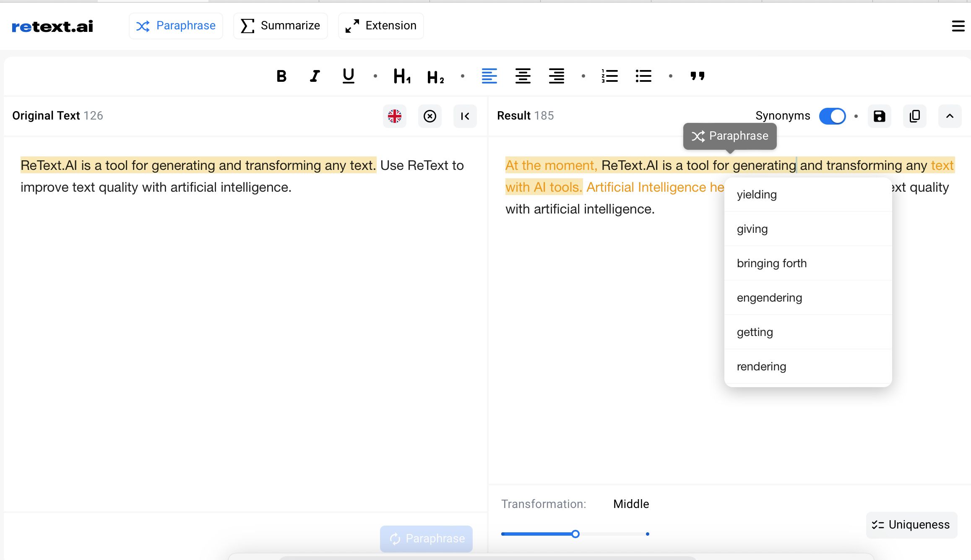Open the Extension tab
971x560 pixels.
click(x=381, y=26)
